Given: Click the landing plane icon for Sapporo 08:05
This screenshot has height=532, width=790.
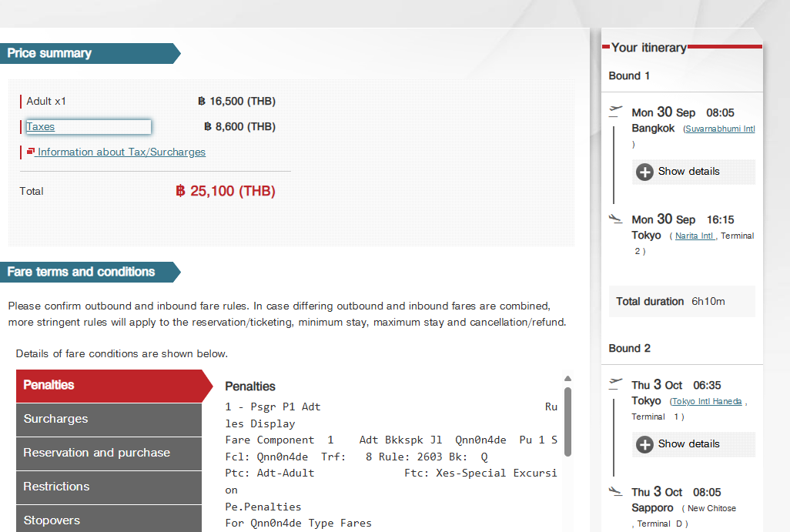Looking at the screenshot, I should (x=616, y=491).
